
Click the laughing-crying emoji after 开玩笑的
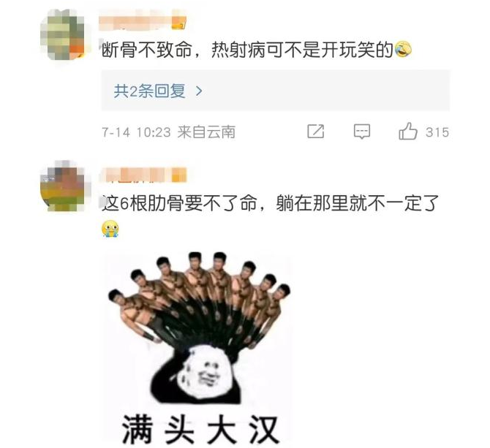[403, 49]
